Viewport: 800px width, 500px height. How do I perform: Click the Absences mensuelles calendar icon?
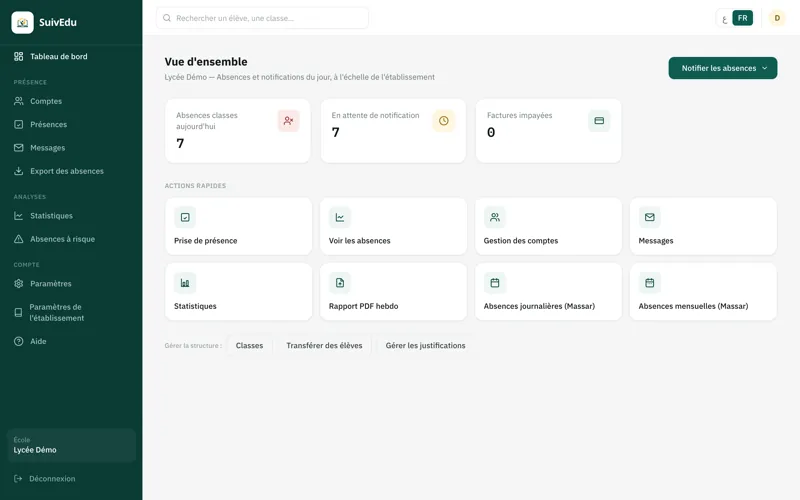[649, 283]
